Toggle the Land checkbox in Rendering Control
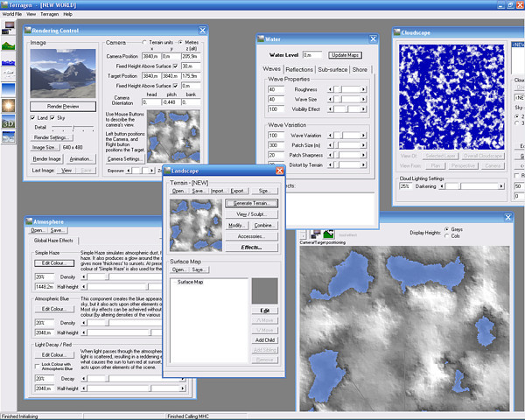 click(x=32, y=117)
